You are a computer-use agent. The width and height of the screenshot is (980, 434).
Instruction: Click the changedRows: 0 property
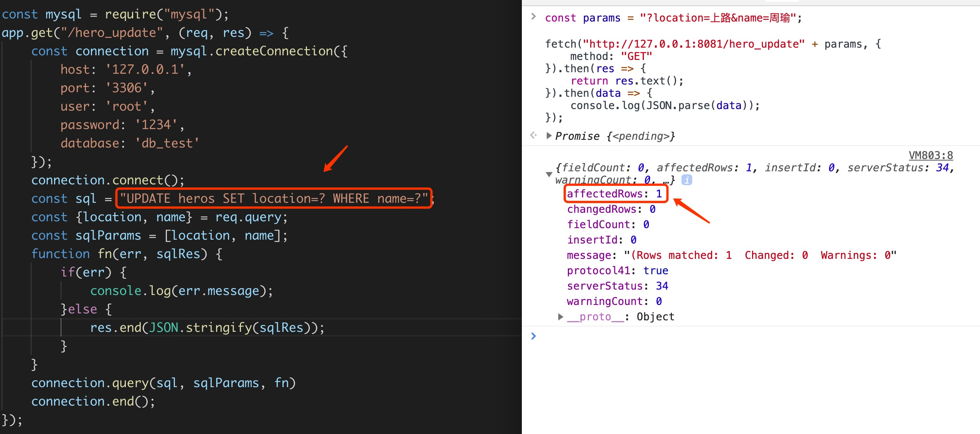click(611, 209)
